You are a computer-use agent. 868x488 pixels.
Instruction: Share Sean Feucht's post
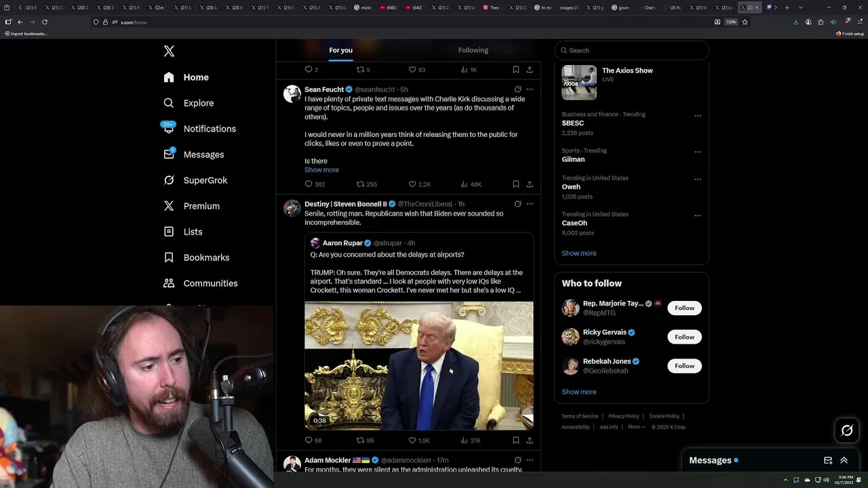point(530,184)
